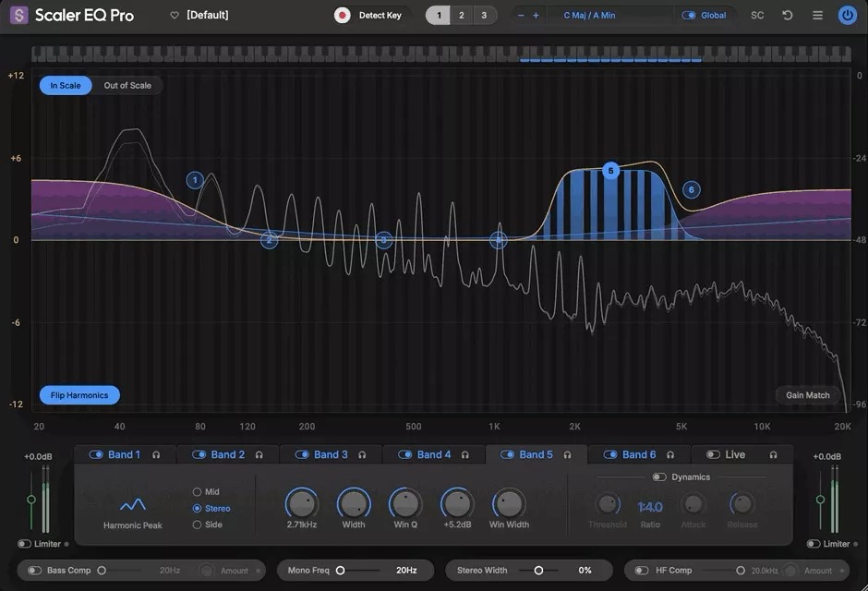Select EQ node 4 on the graph
868x591 pixels.
tap(499, 240)
